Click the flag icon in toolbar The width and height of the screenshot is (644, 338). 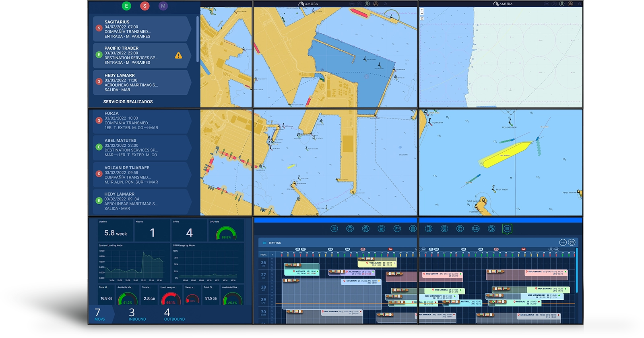pos(397,229)
